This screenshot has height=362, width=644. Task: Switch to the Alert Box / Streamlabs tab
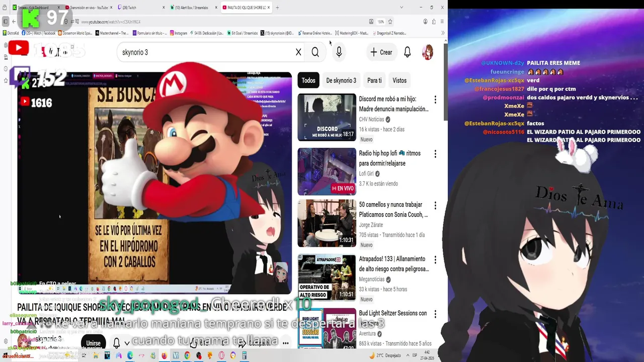click(x=193, y=8)
